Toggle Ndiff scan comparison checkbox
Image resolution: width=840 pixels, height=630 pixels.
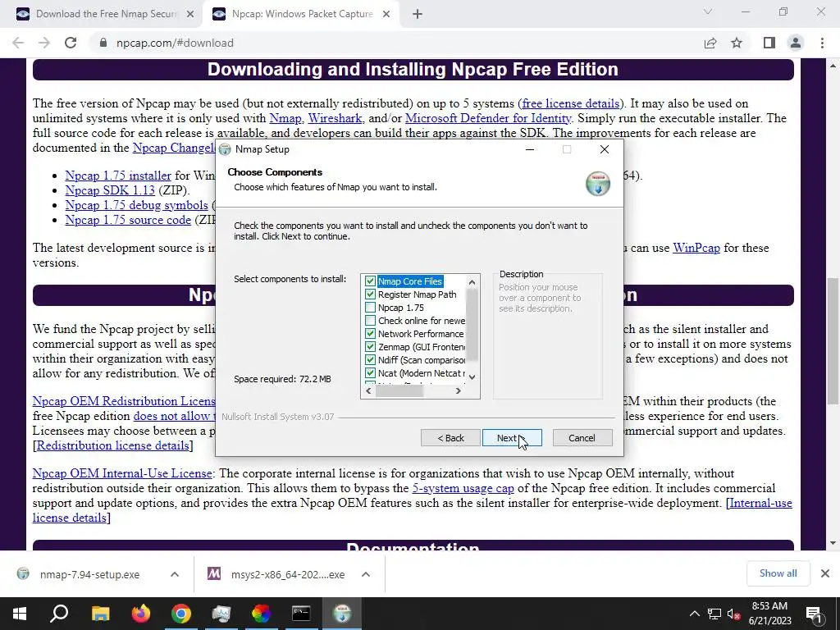(x=370, y=360)
